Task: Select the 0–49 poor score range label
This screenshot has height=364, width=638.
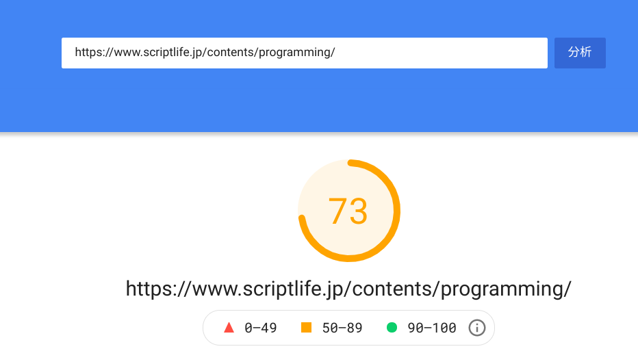Action: pos(261,328)
